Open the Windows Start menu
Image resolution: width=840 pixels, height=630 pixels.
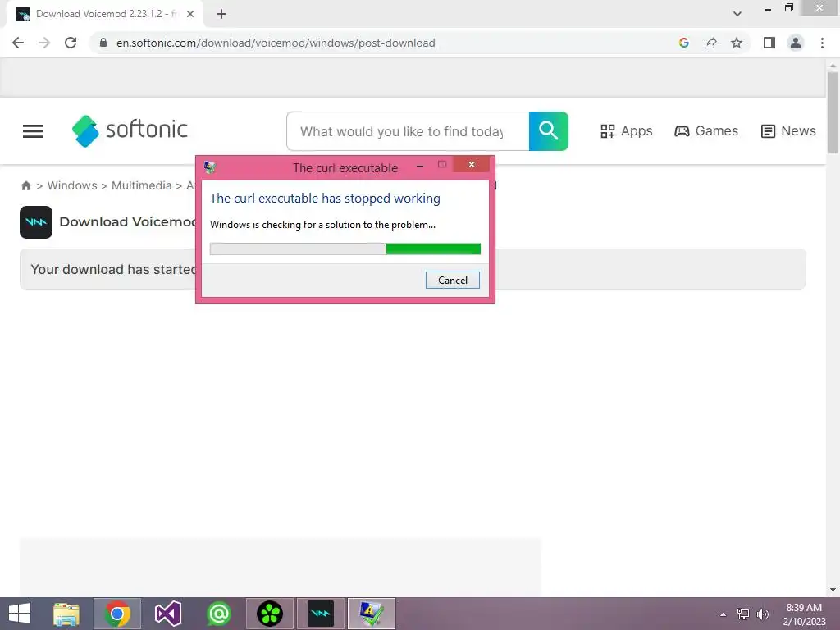[20, 614]
